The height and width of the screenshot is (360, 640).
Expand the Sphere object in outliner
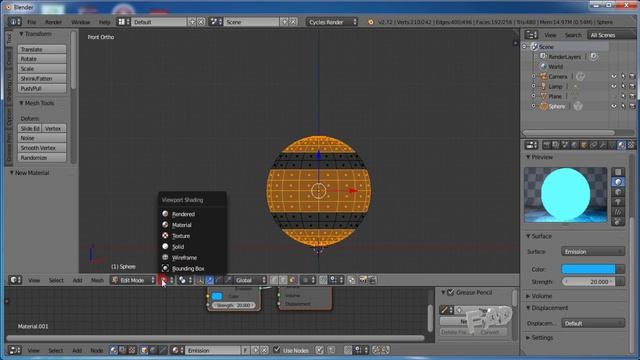(533, 106)
